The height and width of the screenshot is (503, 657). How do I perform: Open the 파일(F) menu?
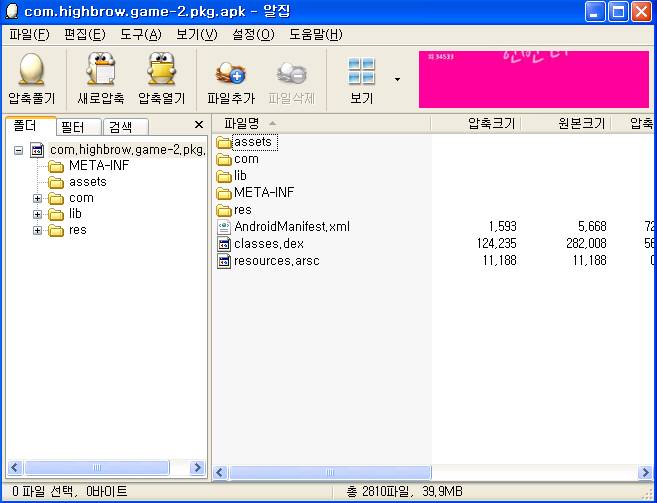pyautogui.click(x=29, y=35)
